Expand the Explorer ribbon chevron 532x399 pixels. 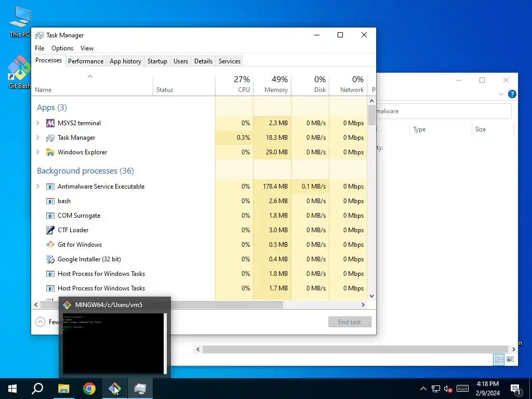[x=501, y=94]
